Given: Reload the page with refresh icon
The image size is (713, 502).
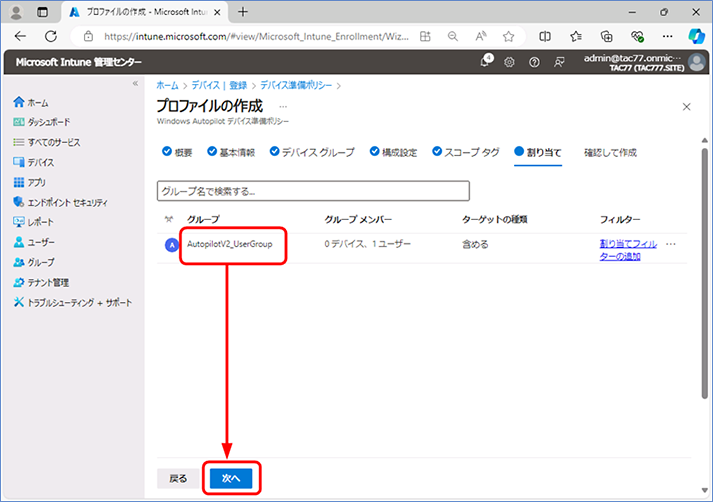Looking at the screenshot, I should tap(51, 36).
